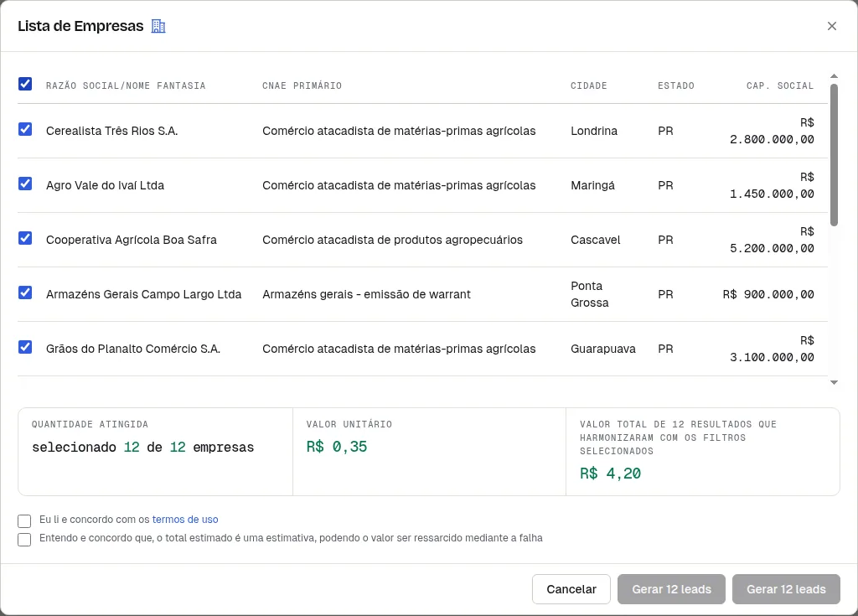Screen dimensions: 858x616
Task: Uncheck Agro Vale do Ivaí Ltda row
Action: click(x=25, y=184)
